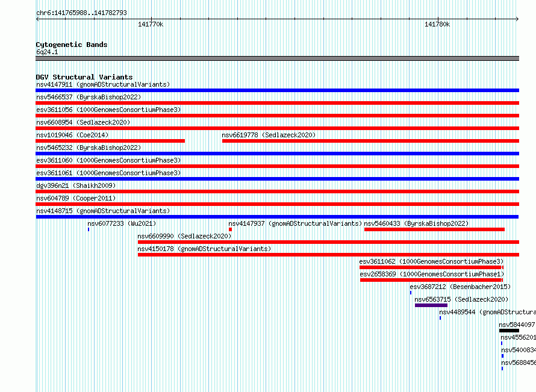Click the blue bar under nsv4148715
536x392 pixels.
pos(277,217)
